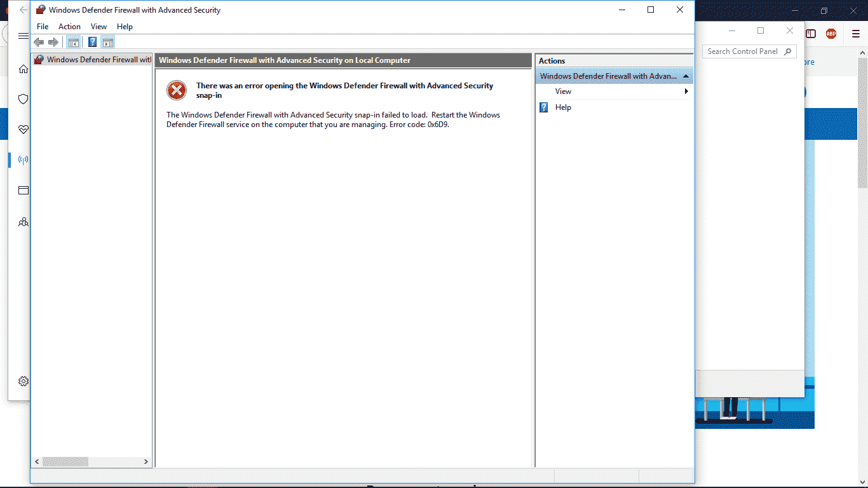Viewport: 868px width, 488px height.
Task: Click Help in the Actions pane
Action: 563,107
